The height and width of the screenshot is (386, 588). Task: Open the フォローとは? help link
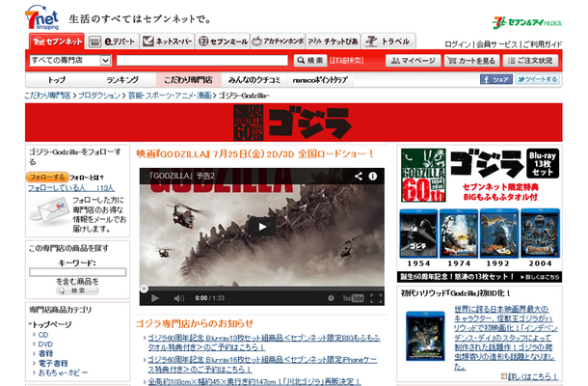click(x=87, y=178)
